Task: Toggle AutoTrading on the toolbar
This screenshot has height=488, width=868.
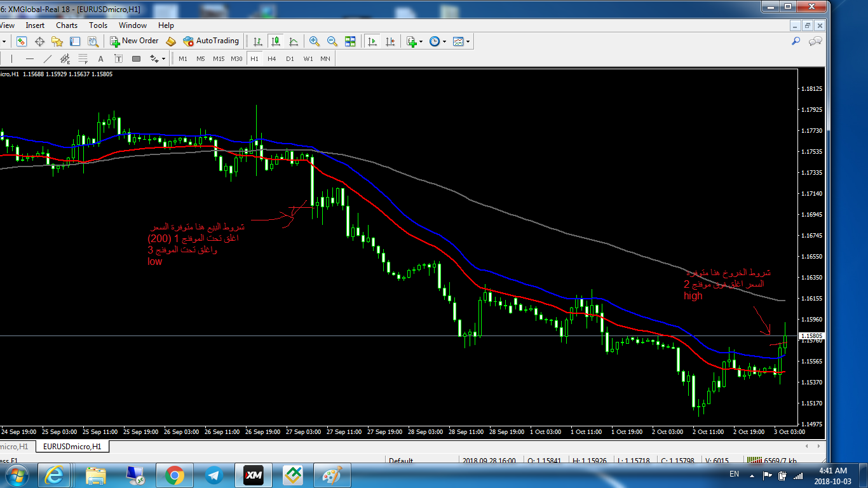Action: coord(211,41)
